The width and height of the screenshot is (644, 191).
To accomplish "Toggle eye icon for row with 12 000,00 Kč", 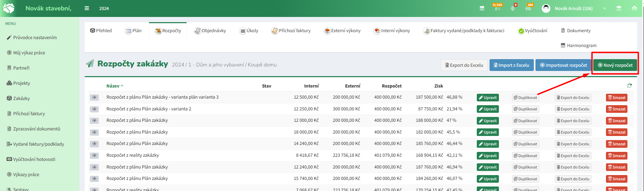I will click(x=94, y=121).
